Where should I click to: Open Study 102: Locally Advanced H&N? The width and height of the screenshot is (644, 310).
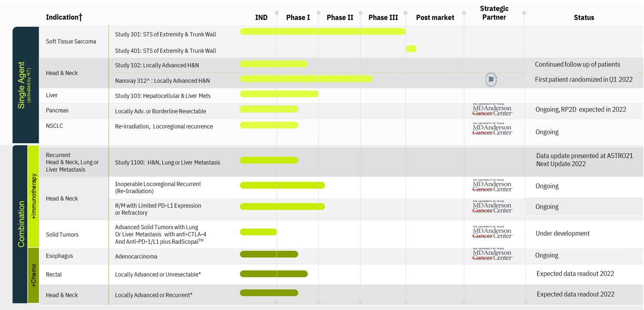[157, 65]
